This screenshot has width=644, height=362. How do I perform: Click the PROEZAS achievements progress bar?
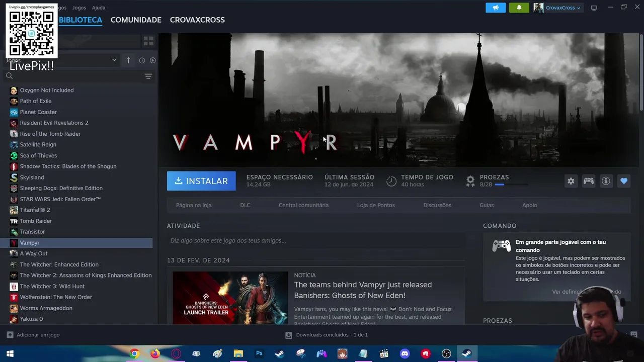tap(511, 185)
